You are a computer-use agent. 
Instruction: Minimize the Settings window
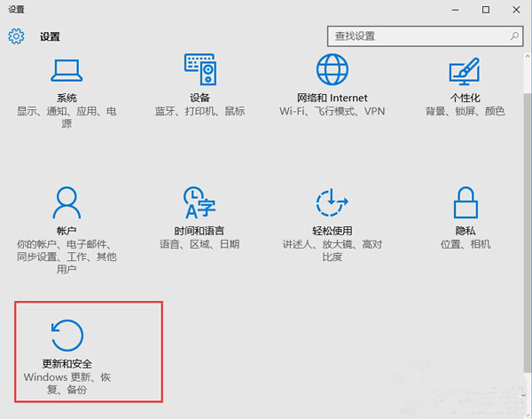click(456, 10)
